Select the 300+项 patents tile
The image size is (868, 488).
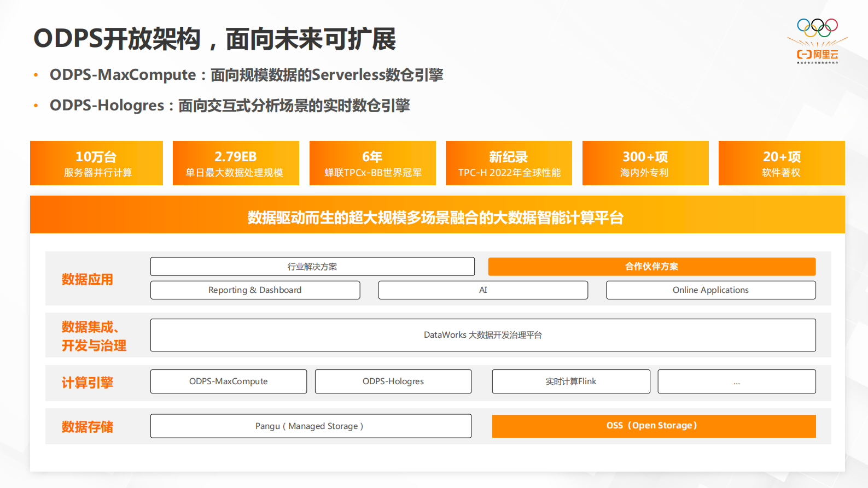(x=645, y=163)
